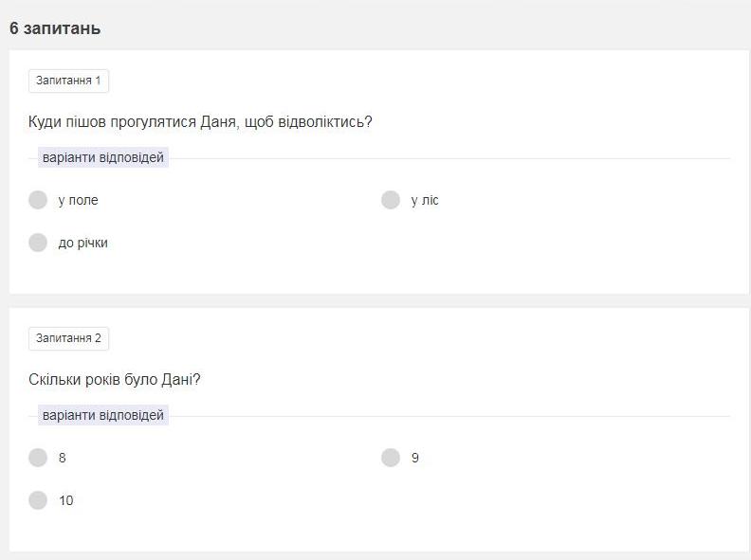
Task: Click the 'до річки' answer text
Action: click(82, 243)
